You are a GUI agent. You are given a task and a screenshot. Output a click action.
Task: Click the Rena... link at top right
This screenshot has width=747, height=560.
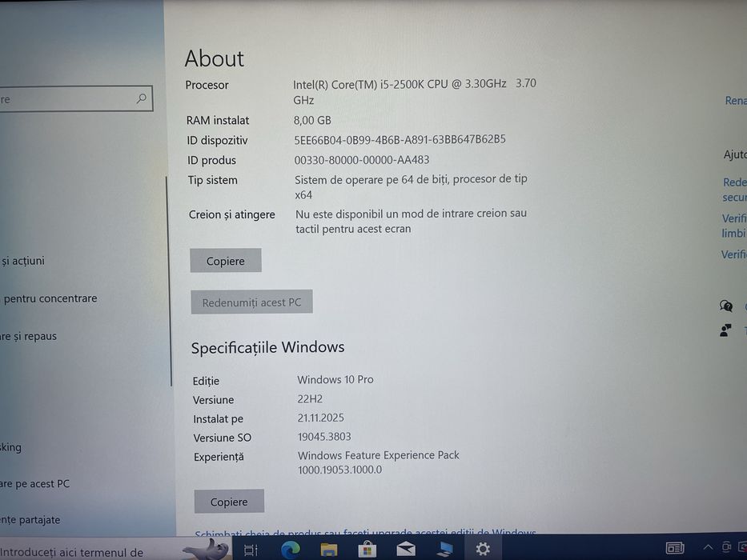coord(736,101)
